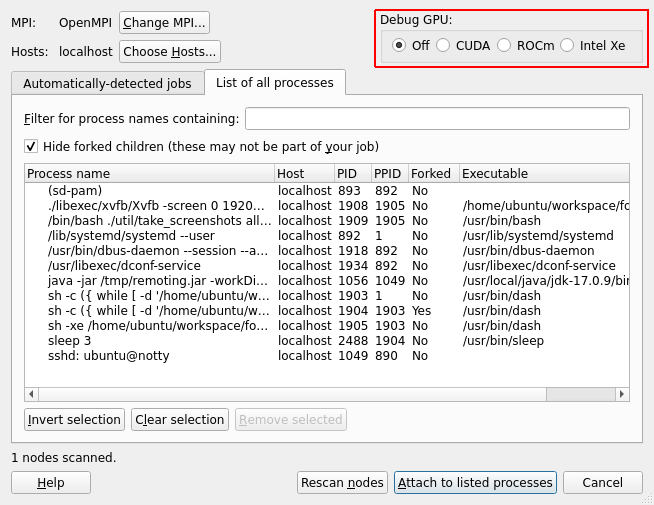Select the Off radio button for Debug GPU
654x505 pixels.
(399, 45)
